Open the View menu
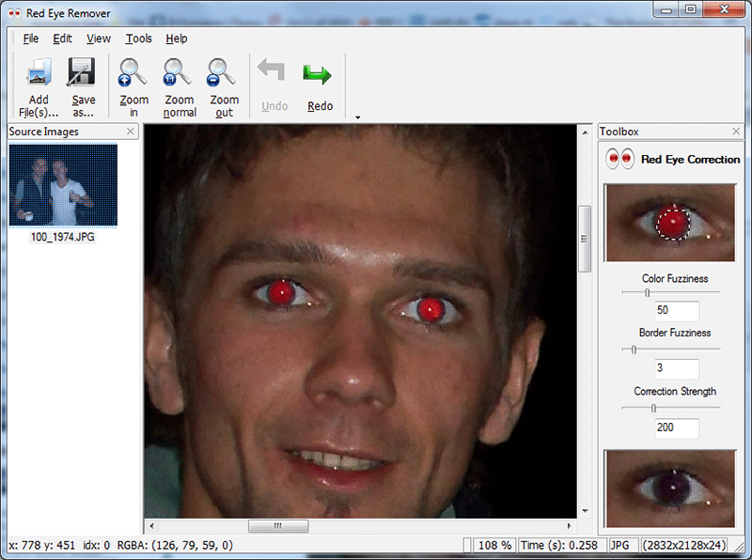This screenshot has height=560, width=752. pos(98,39)
